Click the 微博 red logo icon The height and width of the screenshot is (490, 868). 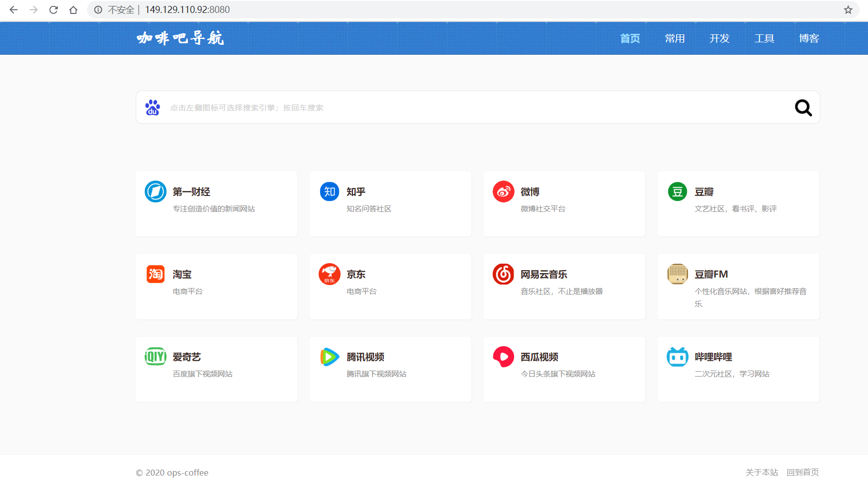[504, 192]
